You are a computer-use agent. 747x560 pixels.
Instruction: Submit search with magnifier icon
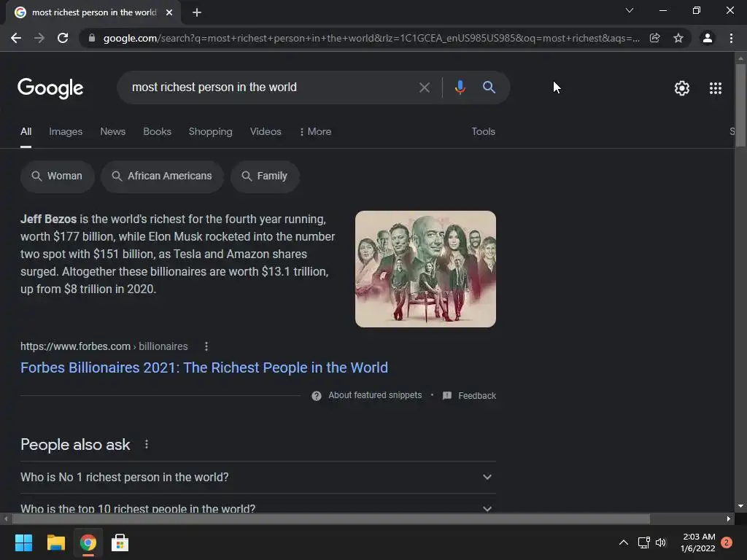click(489, 87)
